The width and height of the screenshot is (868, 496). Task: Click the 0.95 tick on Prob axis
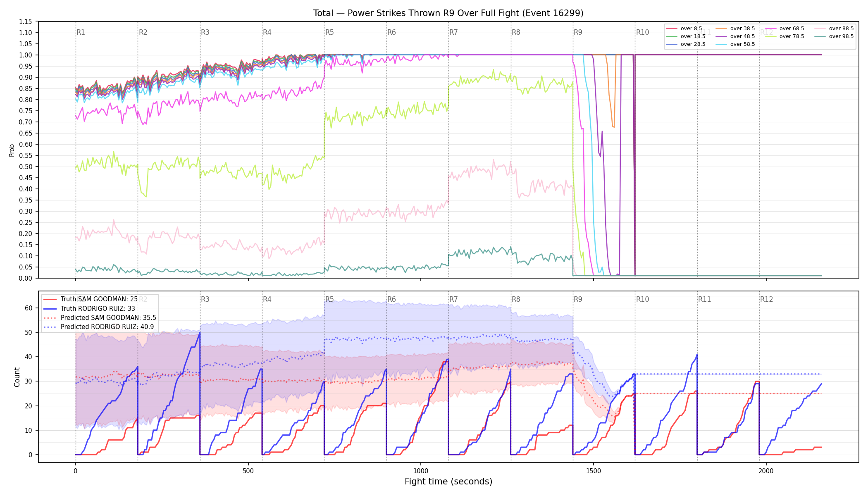(26, 66)
